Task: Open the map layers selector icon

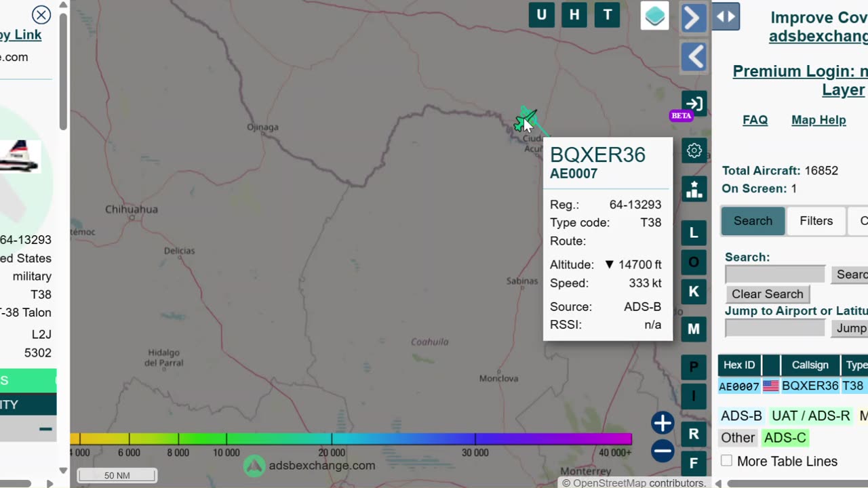Action: pyautogui.click(x=655, y=16)
